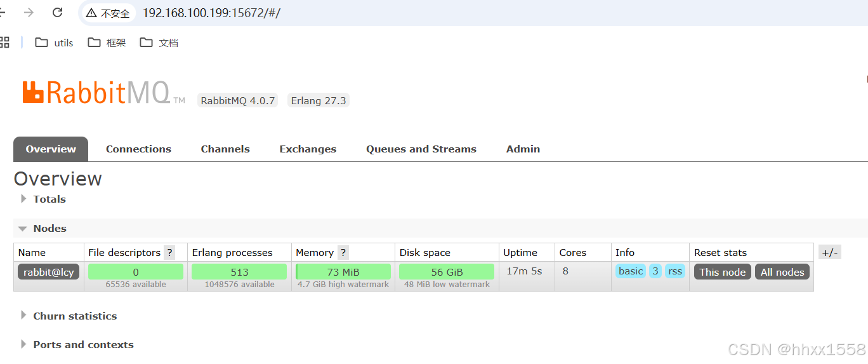Open the browser apps grid icon

pos(4,43)
